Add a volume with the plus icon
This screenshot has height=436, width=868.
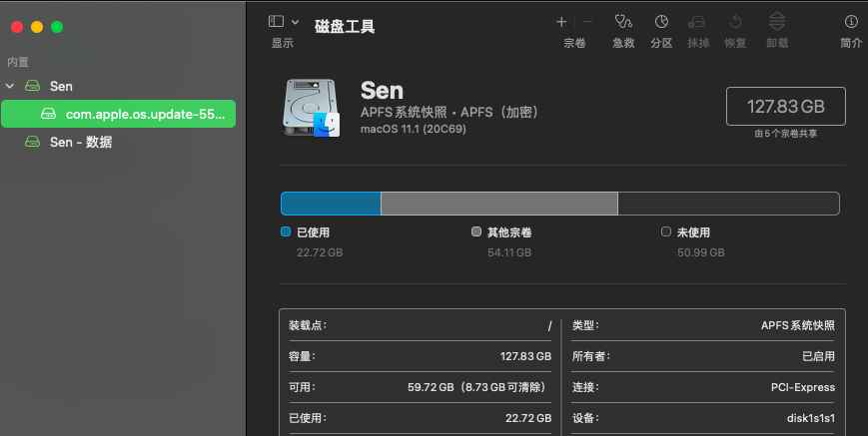coord(561,21)
